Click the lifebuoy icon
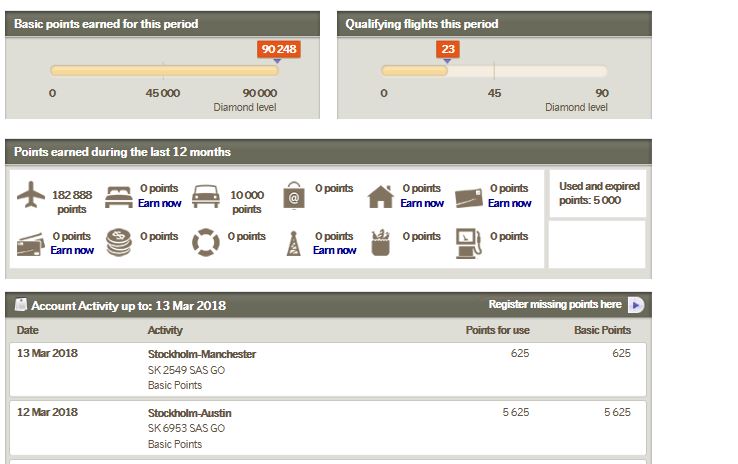 click(206, 243)
